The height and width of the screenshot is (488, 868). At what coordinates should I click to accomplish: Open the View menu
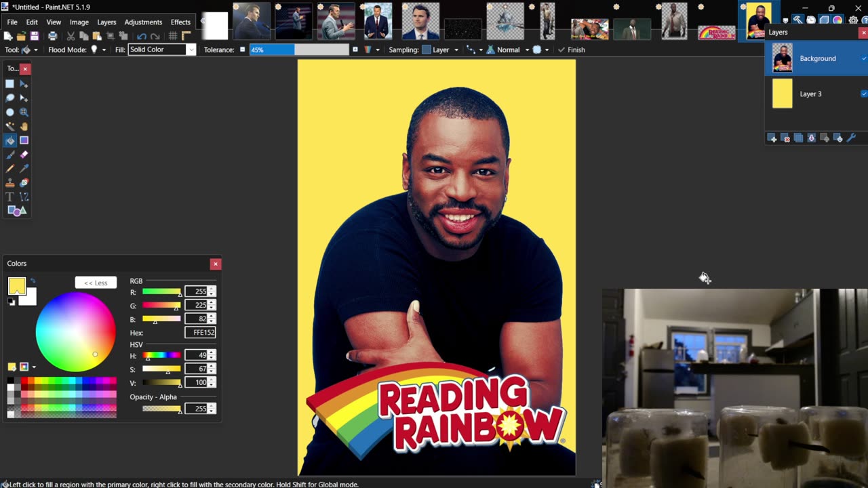tap(54, 22)
